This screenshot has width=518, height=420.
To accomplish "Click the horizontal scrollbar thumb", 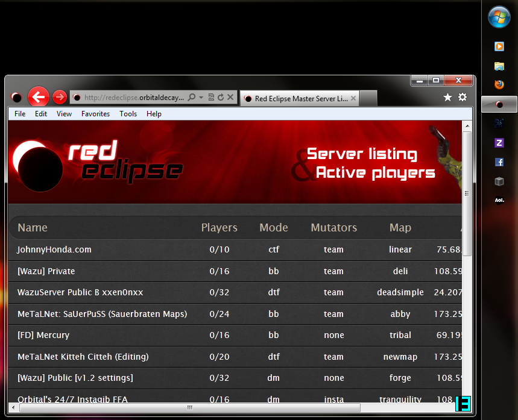I will click(189, 407).
